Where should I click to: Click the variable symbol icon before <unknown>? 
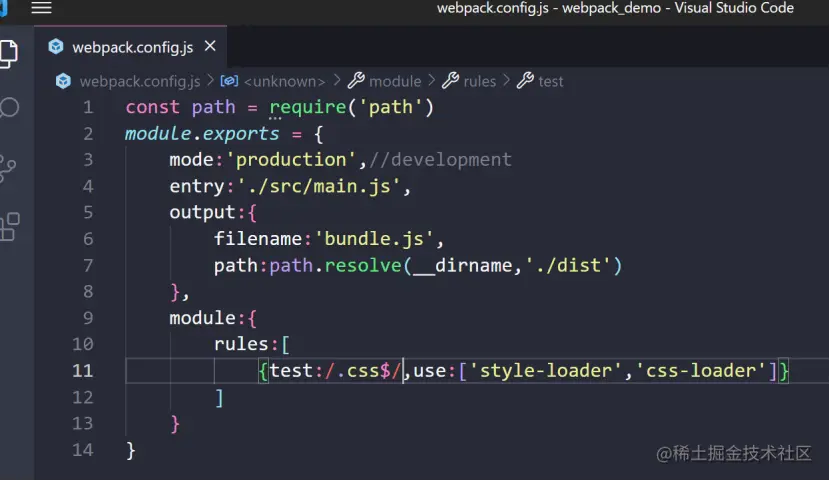pyautogui.click(x=229, y=81)
